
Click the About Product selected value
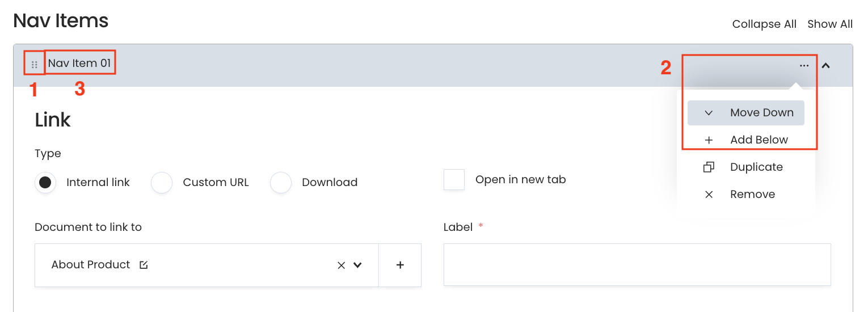click(91, 265)
